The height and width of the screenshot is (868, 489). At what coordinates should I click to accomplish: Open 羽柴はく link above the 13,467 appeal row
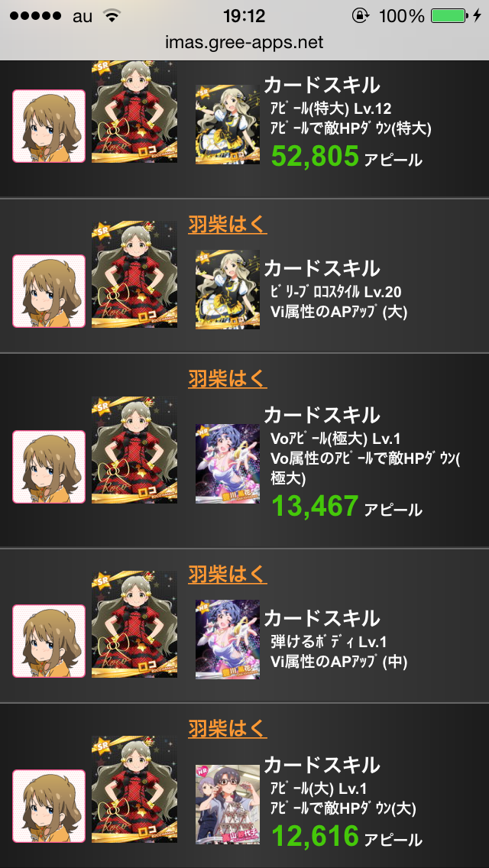click(228, 379)
